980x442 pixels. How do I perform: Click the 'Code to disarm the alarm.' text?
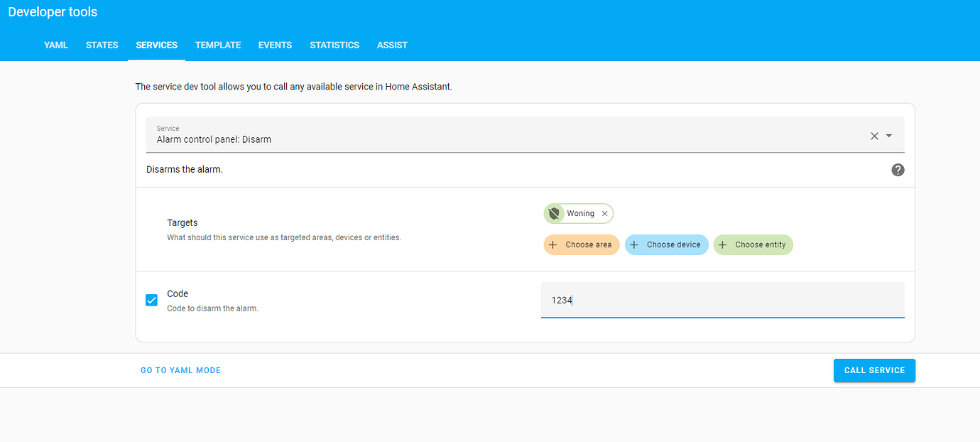click(x=213, y=309)
